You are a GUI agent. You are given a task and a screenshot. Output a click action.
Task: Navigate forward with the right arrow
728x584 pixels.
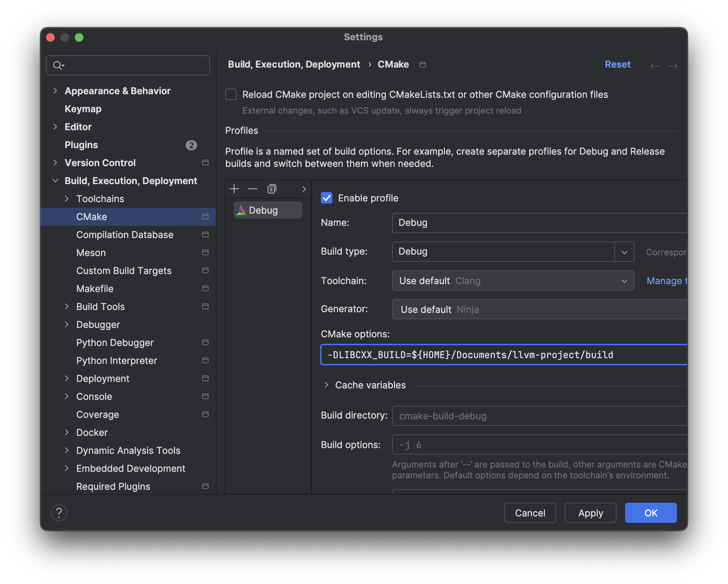point(673,66)
